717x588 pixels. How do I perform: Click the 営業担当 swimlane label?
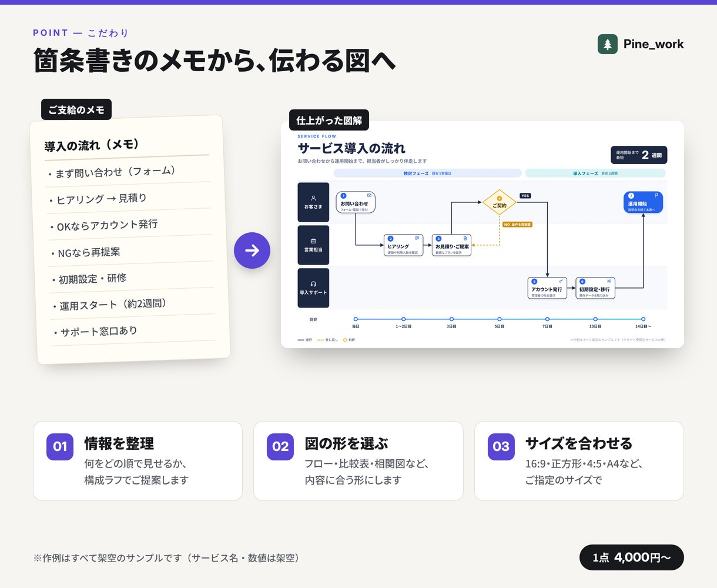pos(313,245)
